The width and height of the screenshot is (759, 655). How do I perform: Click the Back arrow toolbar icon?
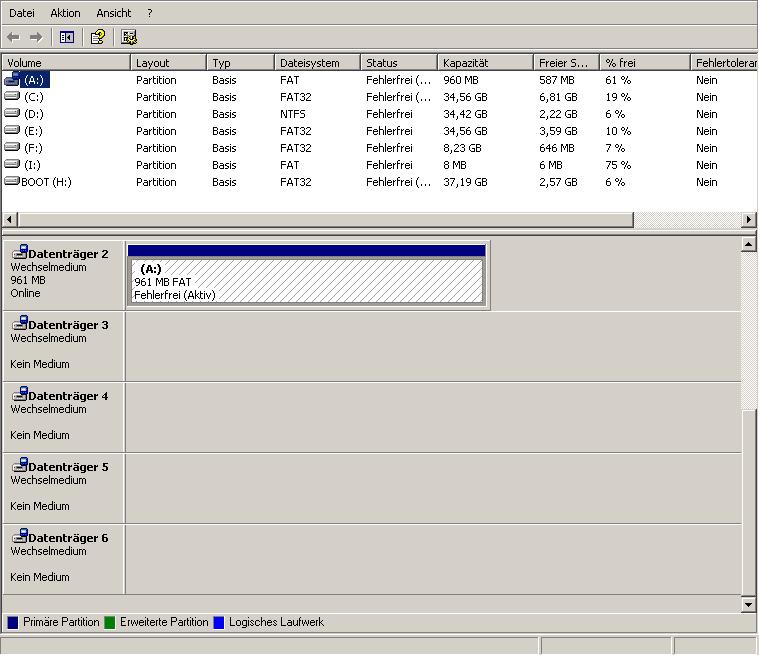pyautogui.click(x=13, y=37)
